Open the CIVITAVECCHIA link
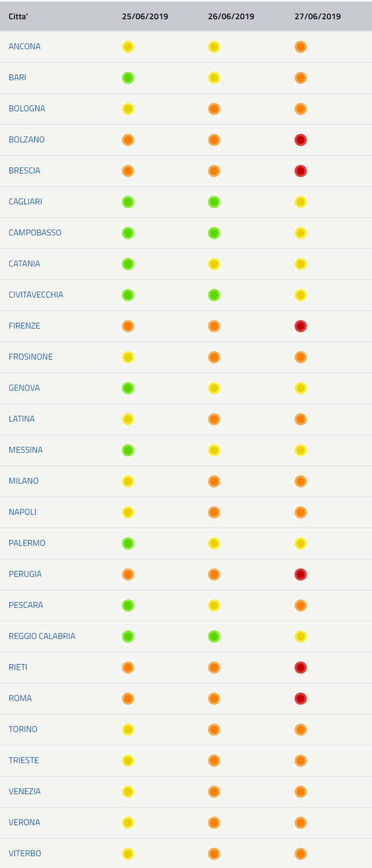 pyautogui.click(x=36, y=295)
